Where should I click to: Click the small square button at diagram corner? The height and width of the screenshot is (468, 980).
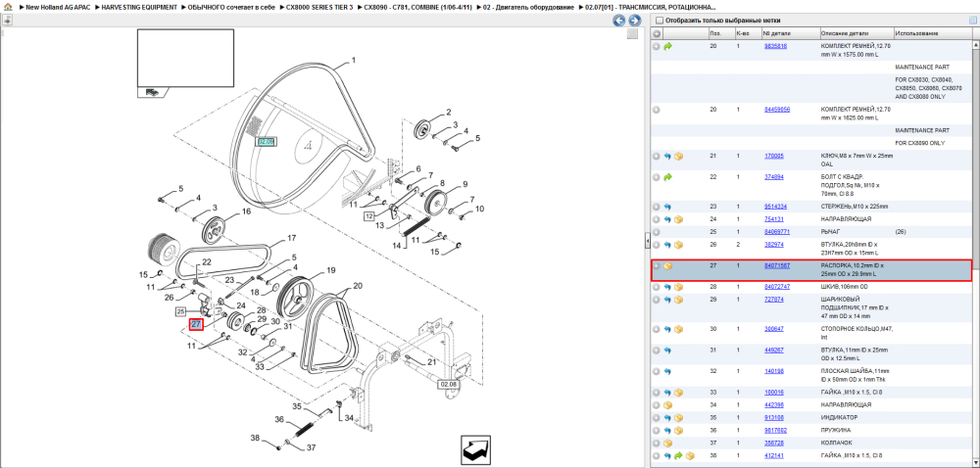pos(631,34)
